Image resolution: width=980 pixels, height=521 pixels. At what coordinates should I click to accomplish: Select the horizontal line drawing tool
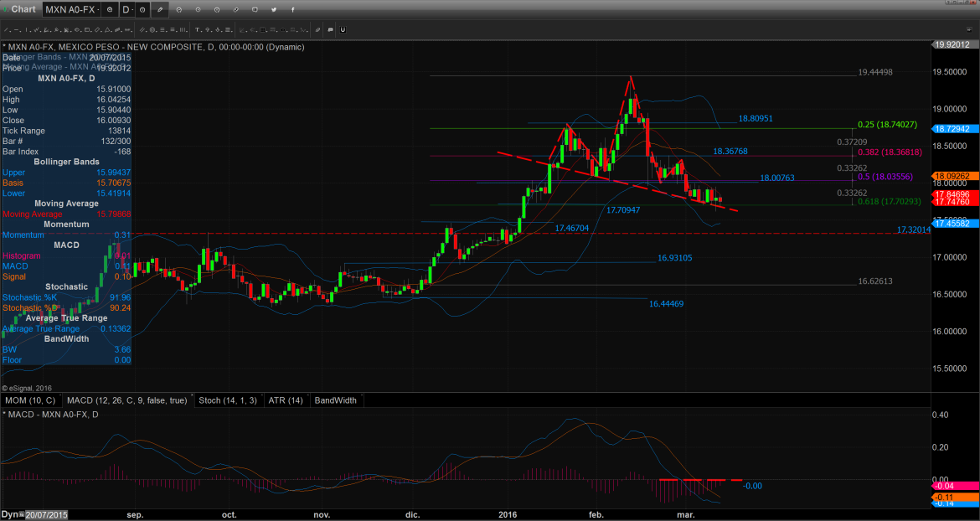click(x=17, y=30)
